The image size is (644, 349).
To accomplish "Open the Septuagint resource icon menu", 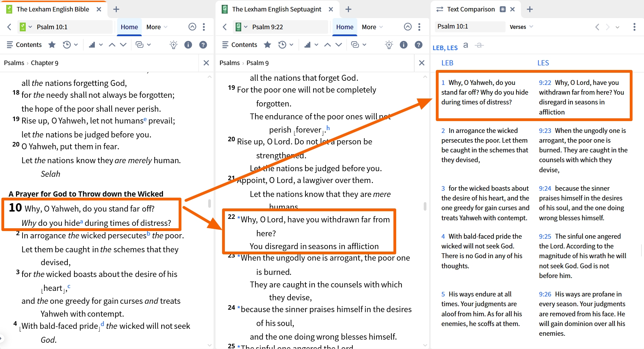I will 242,27.
